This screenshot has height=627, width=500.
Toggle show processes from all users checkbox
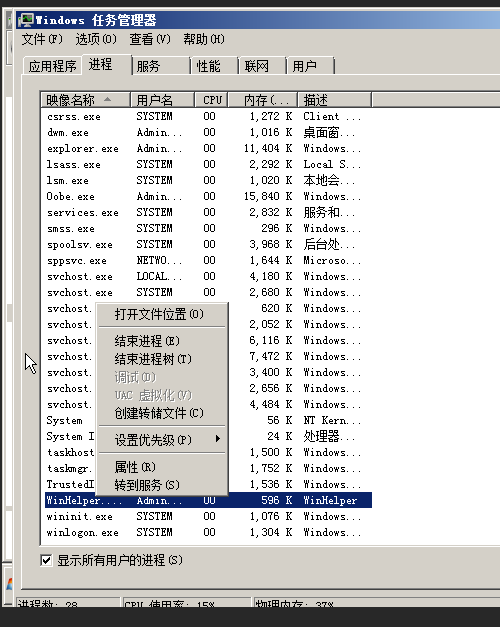pos(46,560)
